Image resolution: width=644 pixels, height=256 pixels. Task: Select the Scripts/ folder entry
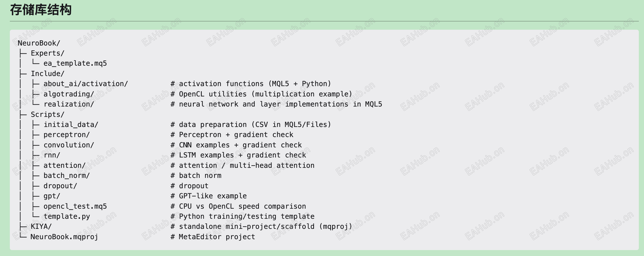tap(47, 115)
